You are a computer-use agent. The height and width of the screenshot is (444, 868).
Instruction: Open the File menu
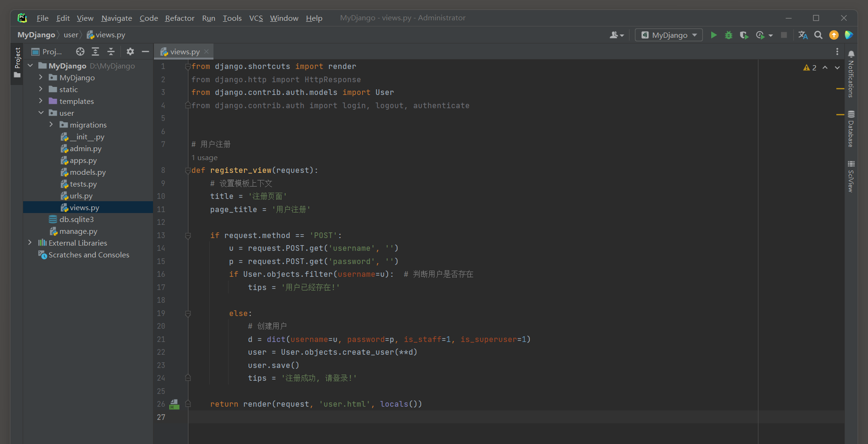point(43,18)
